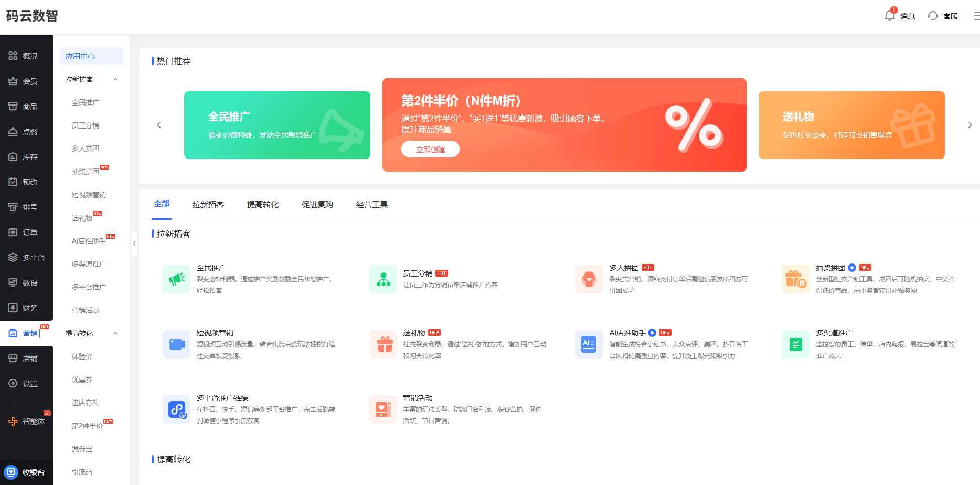Click the 抽奖拼团 app icon
The width and height of the screenshot is (980, 485).
pyautogui.click(x=795, y=279)
